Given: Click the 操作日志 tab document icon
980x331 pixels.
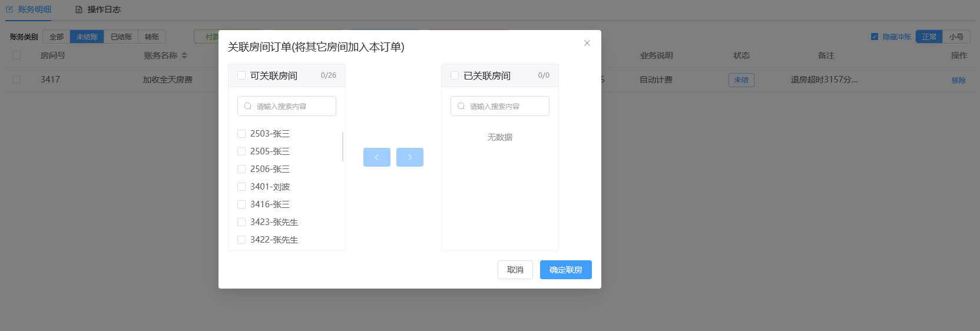Looking at the screenshot, I should click(79, 9).
